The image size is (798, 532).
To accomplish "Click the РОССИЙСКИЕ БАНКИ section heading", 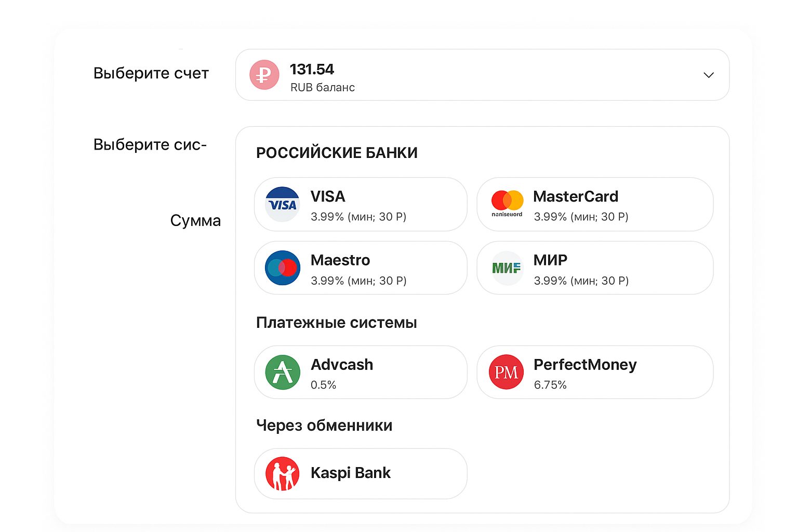I will coord(337,153).
